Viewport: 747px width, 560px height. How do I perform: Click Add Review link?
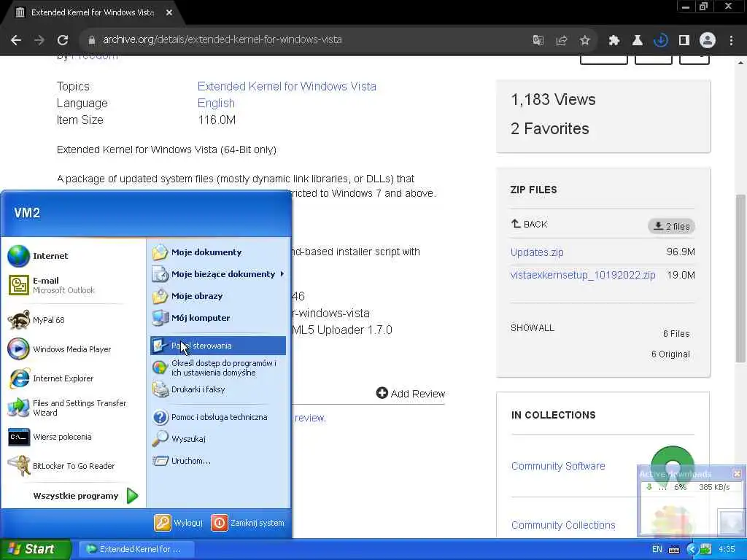[411, 393]
